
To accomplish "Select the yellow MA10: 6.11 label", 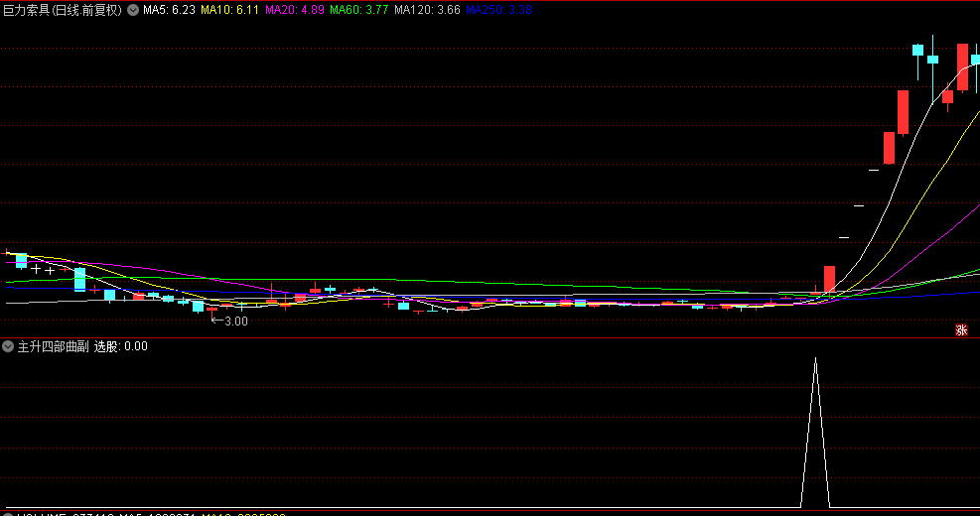I will [x=230, y=10].
